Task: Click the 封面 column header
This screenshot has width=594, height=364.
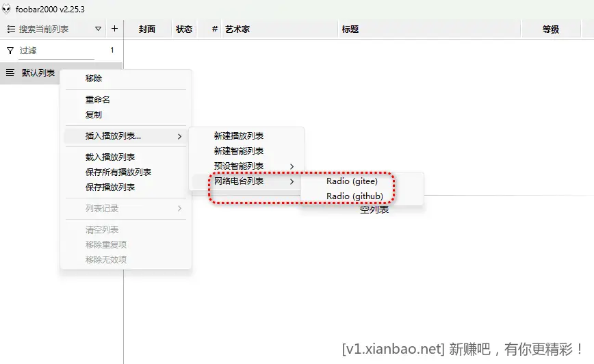Action: point(147,29)
